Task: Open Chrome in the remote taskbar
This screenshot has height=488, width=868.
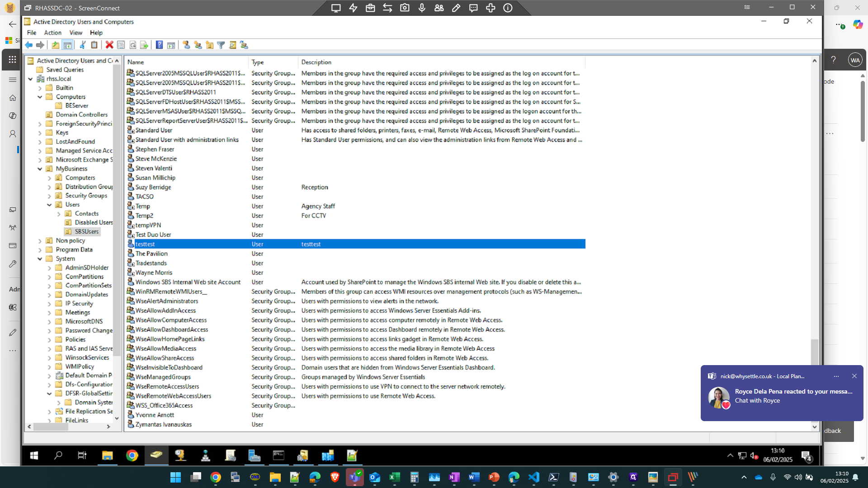Action: [x=132, y=455]
